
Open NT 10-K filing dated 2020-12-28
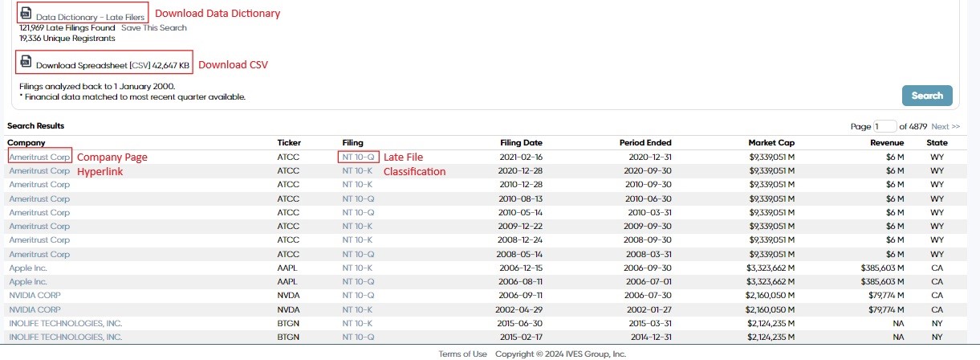pyautogui.click(x=358, y=171)
